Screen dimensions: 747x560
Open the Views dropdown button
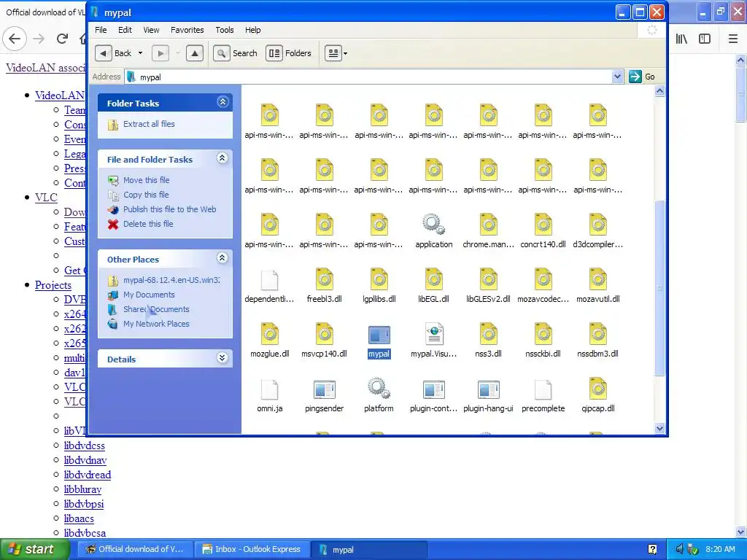point(336,53)
